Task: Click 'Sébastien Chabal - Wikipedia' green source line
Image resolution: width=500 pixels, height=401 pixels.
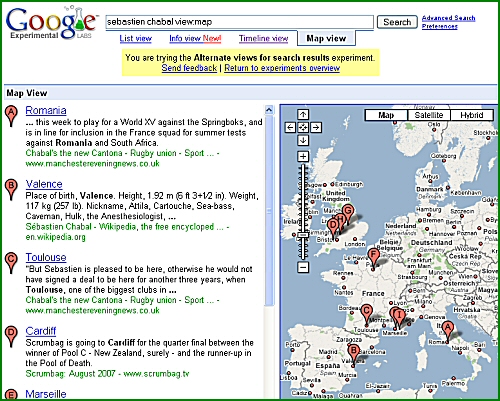Action: (127, 227)
